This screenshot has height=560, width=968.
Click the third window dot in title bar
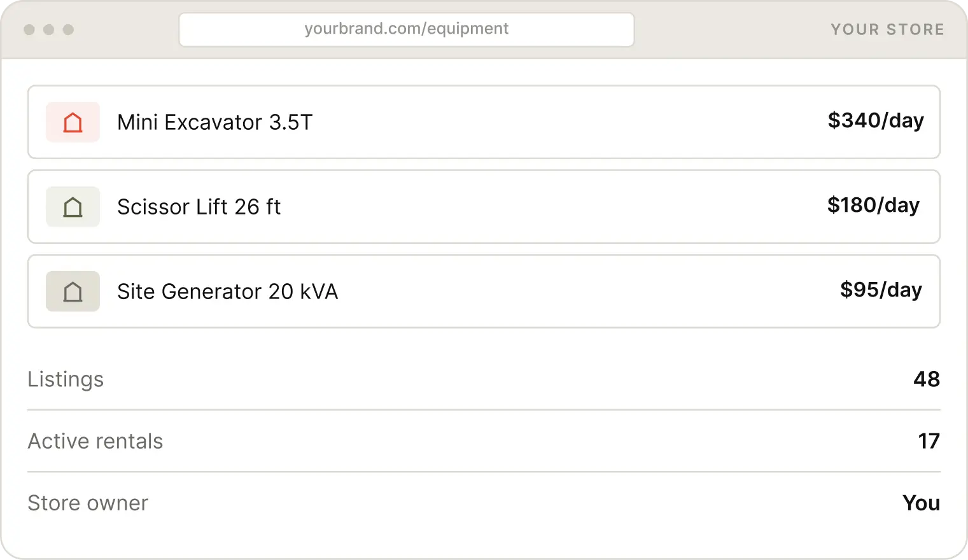69,29
